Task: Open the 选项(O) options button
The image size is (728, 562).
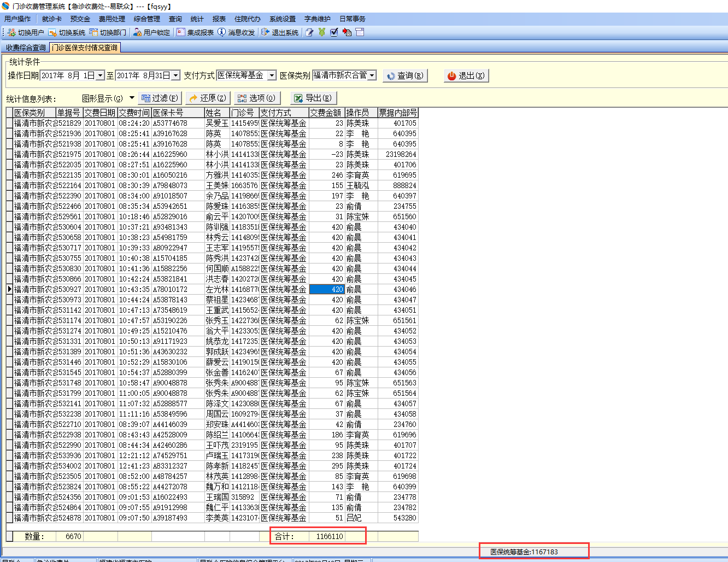Action: pos(257,98)
